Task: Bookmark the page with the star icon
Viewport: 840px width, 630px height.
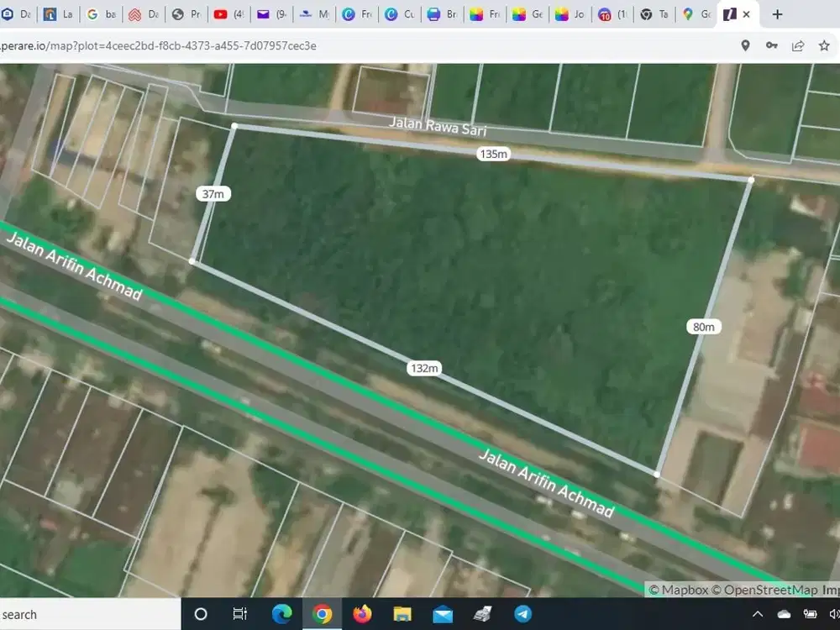Action: coord(824,46)
